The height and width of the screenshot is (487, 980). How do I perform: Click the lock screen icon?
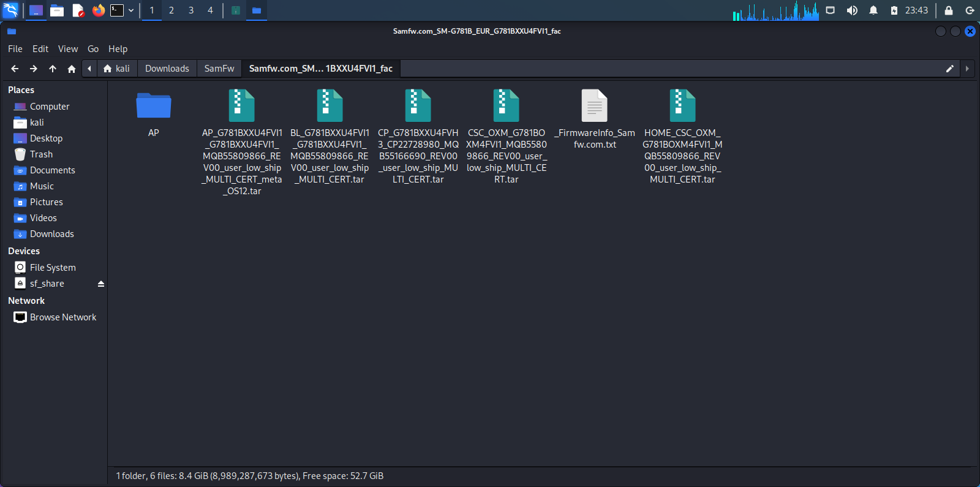click(x=949, y=10)
